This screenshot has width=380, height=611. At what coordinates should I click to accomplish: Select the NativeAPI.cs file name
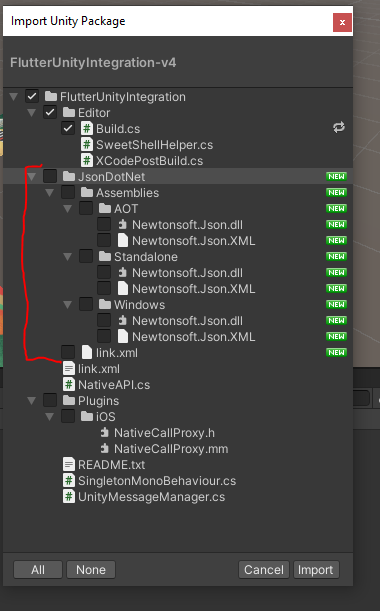click(x=114, y=385)
